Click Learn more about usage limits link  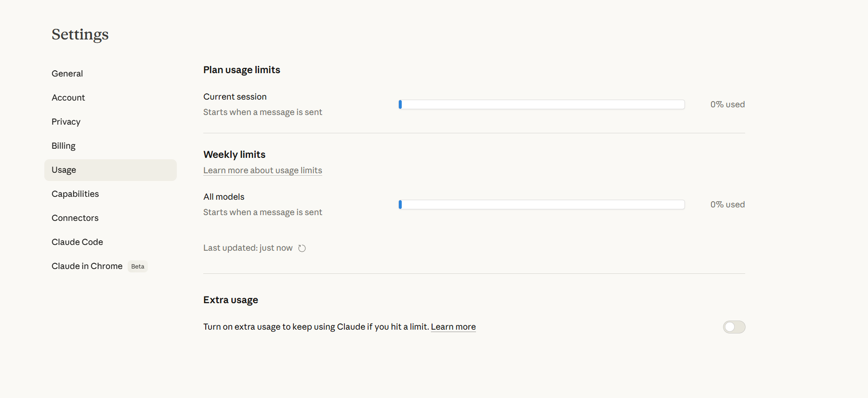pos(263,170)
